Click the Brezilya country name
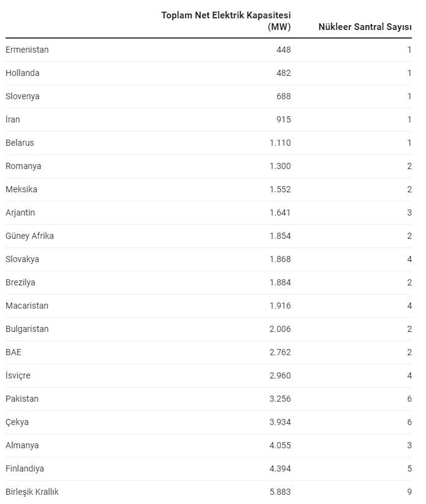 pos(20,282)
